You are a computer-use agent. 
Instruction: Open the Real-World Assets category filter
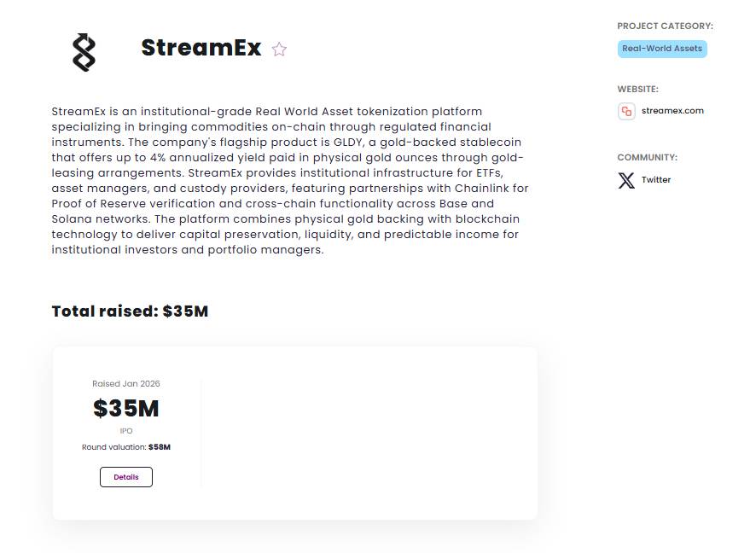[x=662, y=49]
